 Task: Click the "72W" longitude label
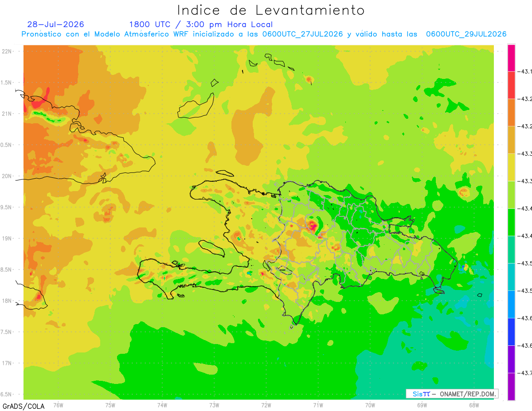tap(266, 405)
